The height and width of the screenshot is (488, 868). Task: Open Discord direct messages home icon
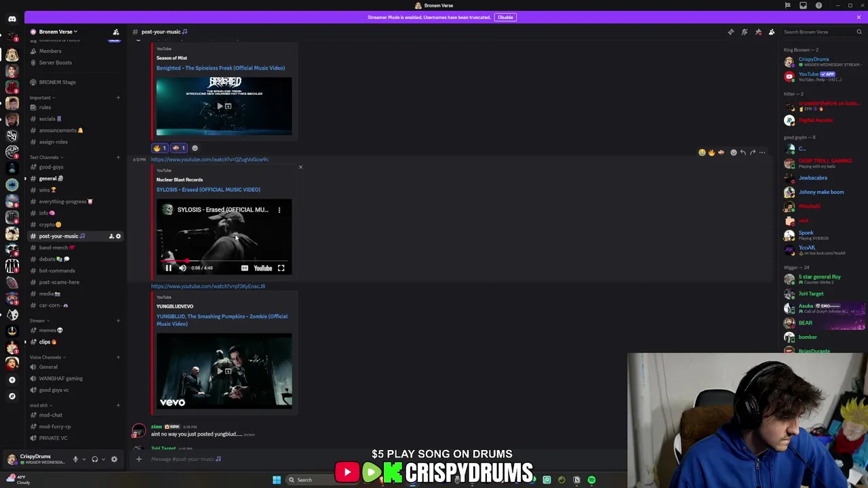12,19
